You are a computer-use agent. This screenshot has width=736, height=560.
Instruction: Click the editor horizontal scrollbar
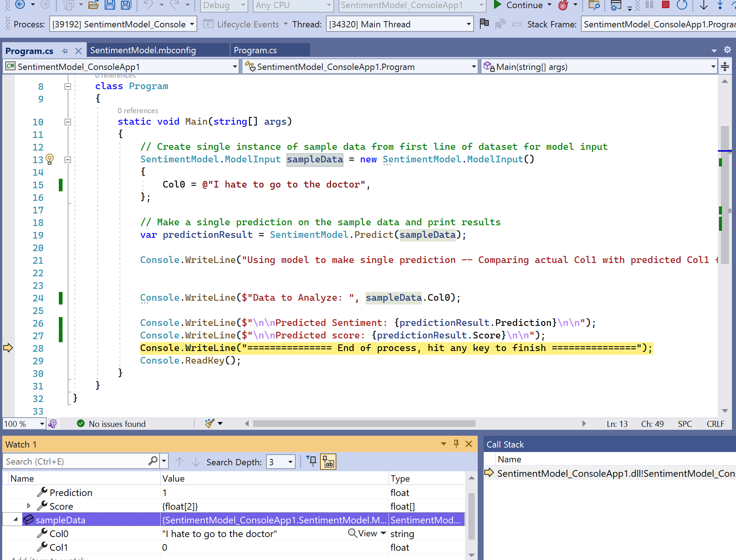pos(364,424)
